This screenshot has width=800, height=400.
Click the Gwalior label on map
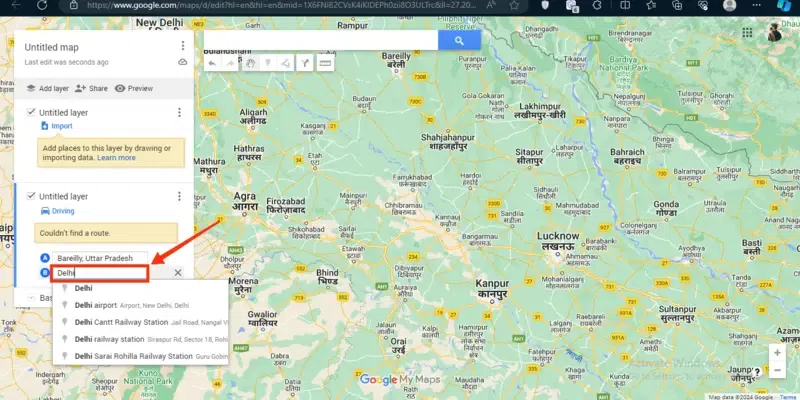click(262, 318)
